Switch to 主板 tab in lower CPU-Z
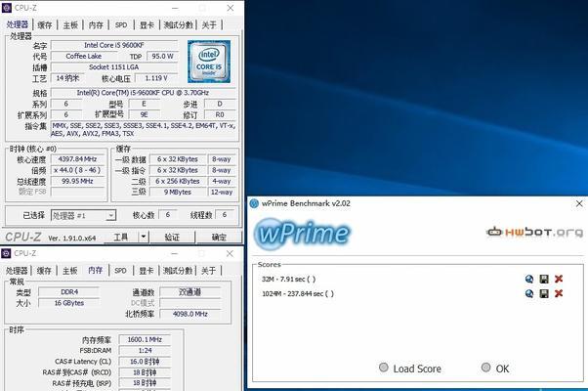Image resolution: width=588 pixels, height=391 pixels. coord(69,271)
